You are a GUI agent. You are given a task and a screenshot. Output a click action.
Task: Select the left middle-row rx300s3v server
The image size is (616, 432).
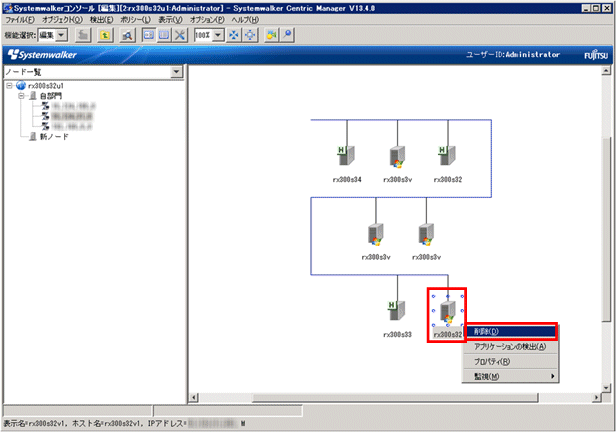376,234
